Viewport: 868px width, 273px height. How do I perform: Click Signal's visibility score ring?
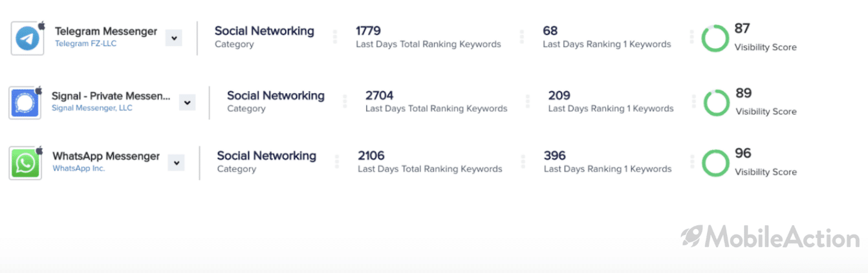point(716,103)
